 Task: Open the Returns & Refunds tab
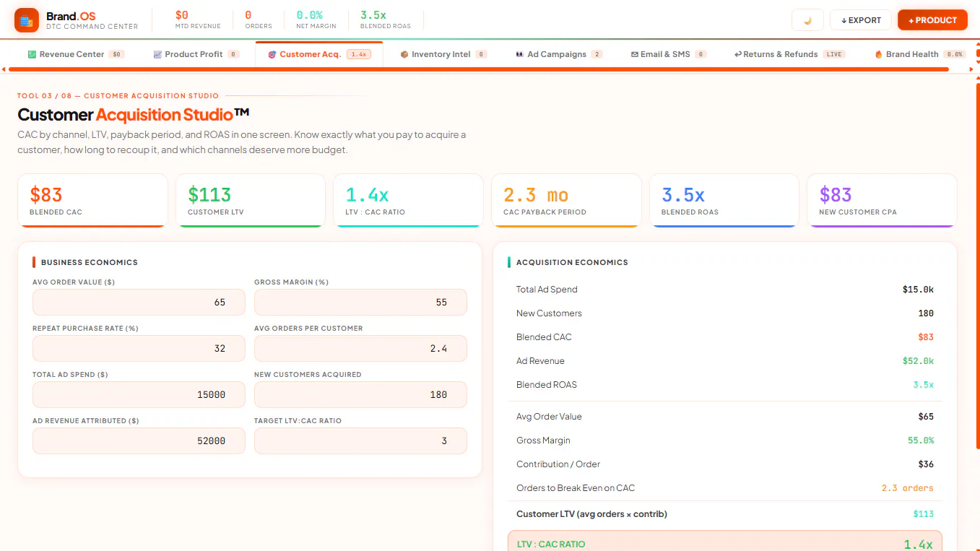789,54
